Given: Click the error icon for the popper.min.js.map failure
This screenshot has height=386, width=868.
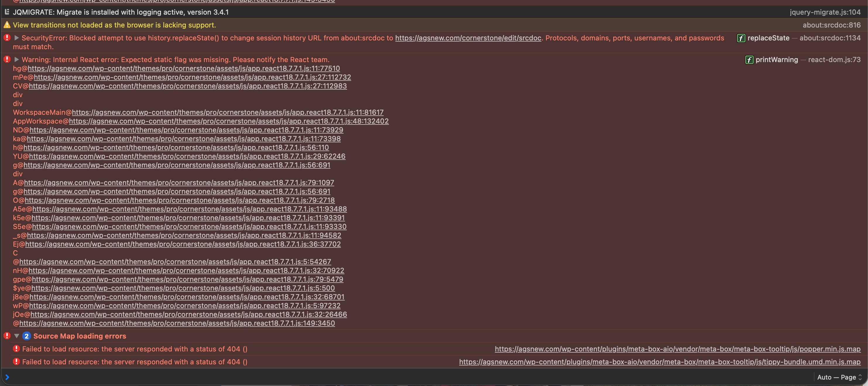Looking at the screenshot, I should tap(16, 349).
